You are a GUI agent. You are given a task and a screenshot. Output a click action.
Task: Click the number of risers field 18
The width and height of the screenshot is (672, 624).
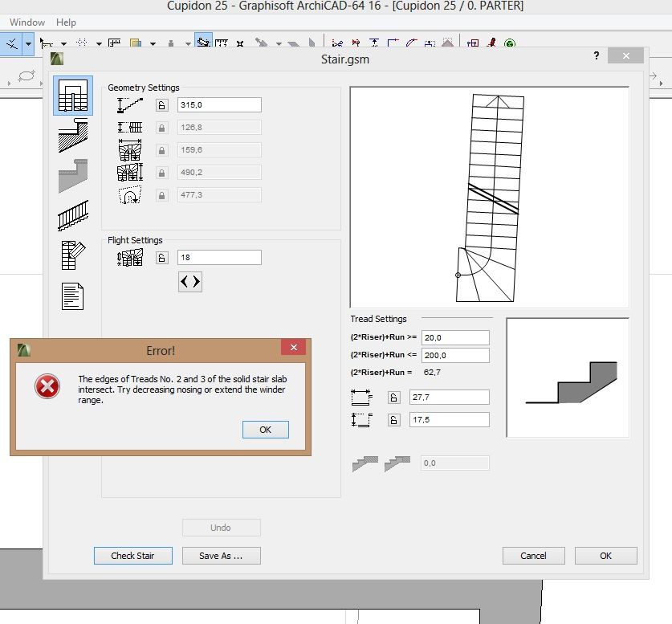click(x=219, y=258)
